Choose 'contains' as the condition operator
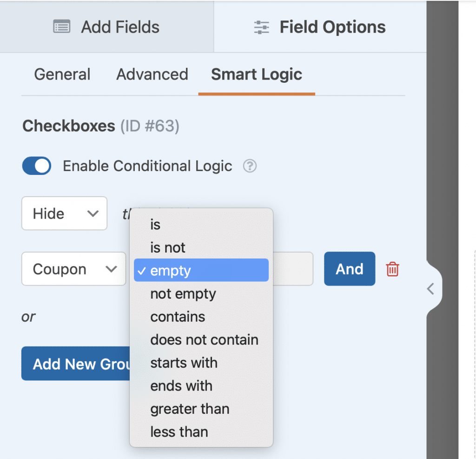 (177, 317)
